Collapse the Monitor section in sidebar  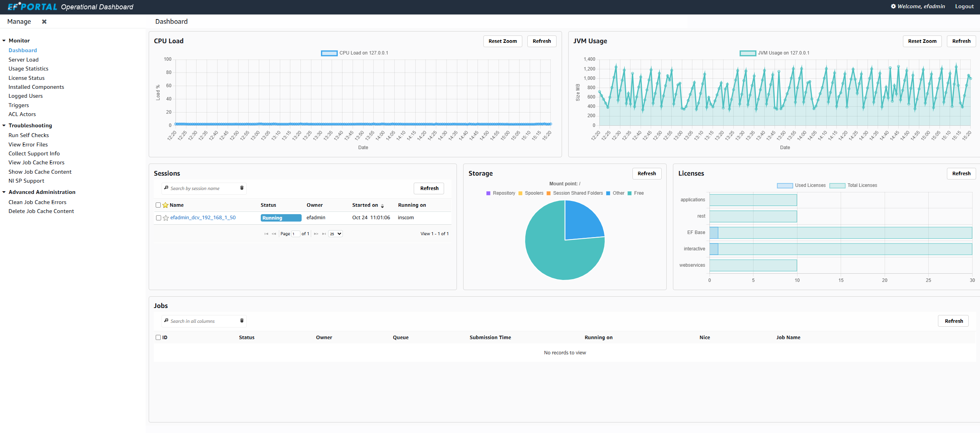coord(4,40)
